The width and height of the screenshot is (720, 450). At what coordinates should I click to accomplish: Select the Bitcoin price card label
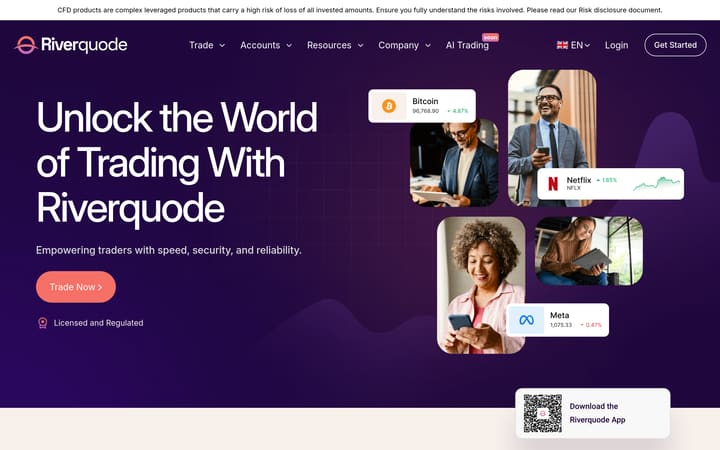tap(425, 101)
